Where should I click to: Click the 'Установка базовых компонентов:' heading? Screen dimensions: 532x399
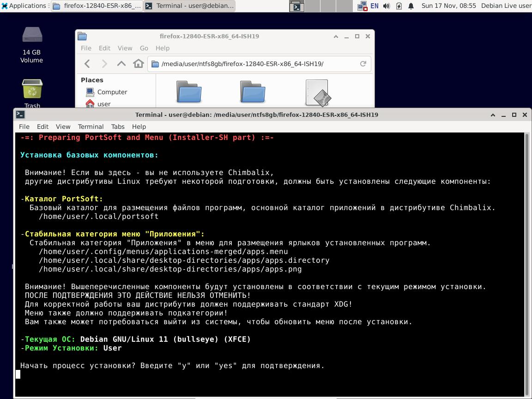[89, 155]
